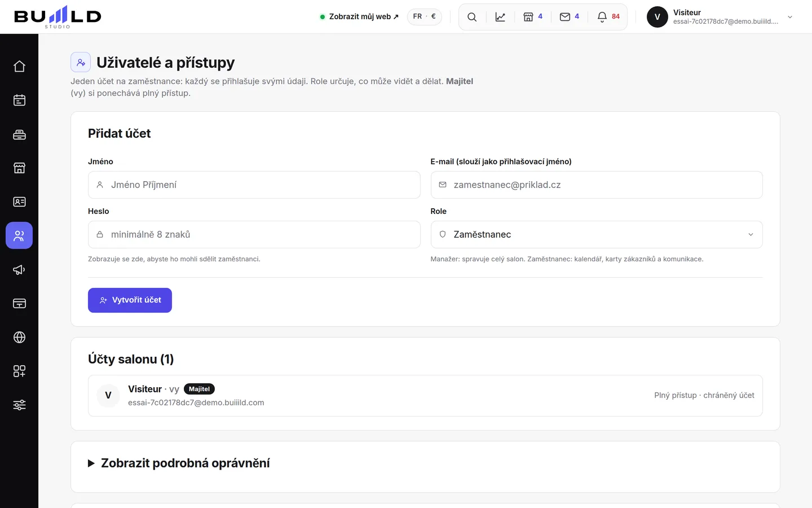812x508 pixels.
Task: Open the Visiteur account menu chevron
Action: coord(790,17)
